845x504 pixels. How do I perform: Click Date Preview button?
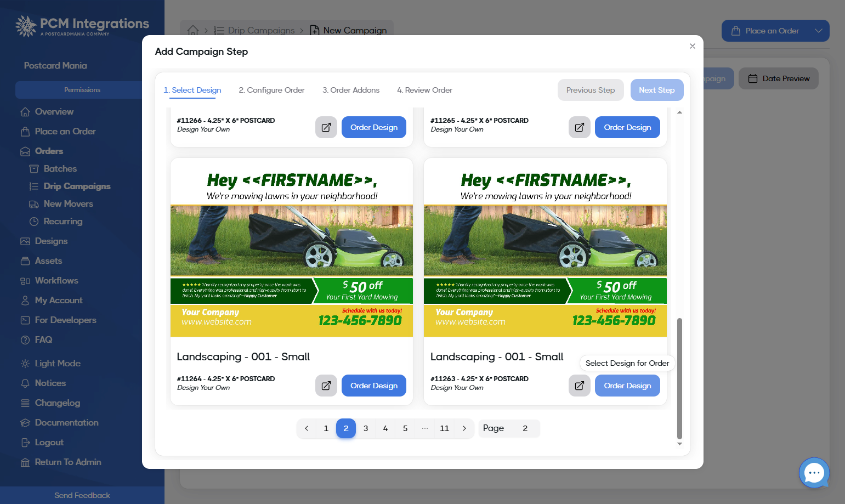click(779, 78)
